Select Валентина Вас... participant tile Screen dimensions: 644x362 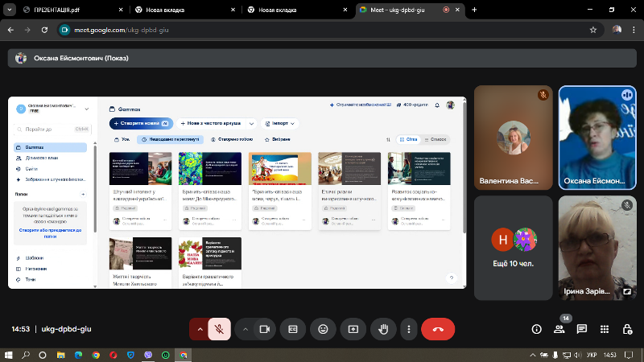(514, 138)
